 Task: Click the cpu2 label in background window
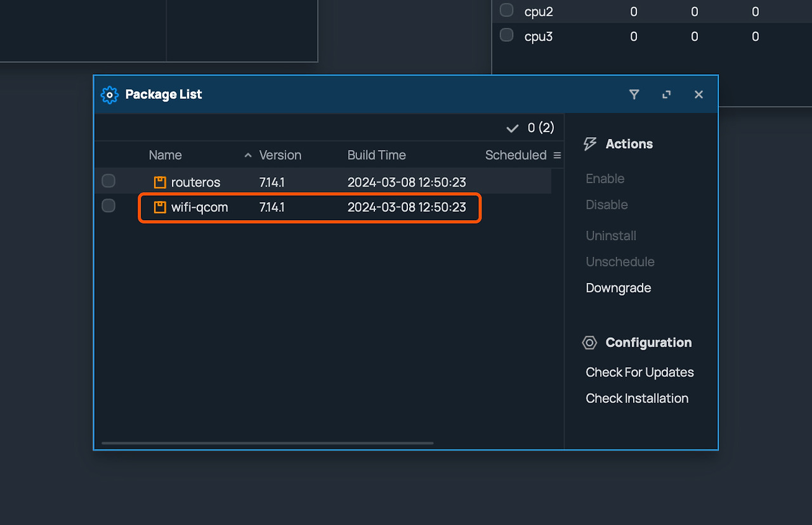[539, 11]
